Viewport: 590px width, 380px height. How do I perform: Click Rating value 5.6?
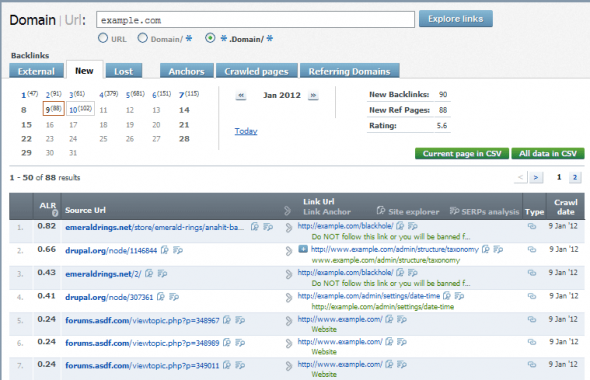click(442, 126)
